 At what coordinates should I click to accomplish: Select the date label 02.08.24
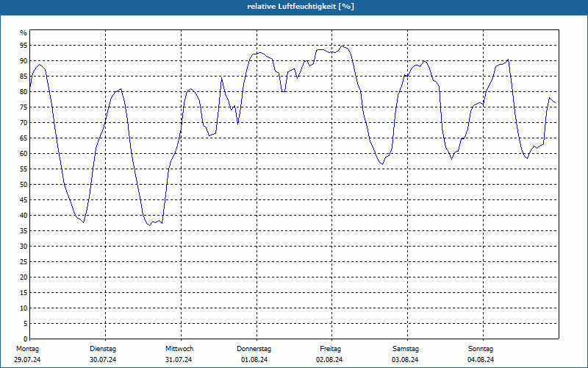[329, 360]
